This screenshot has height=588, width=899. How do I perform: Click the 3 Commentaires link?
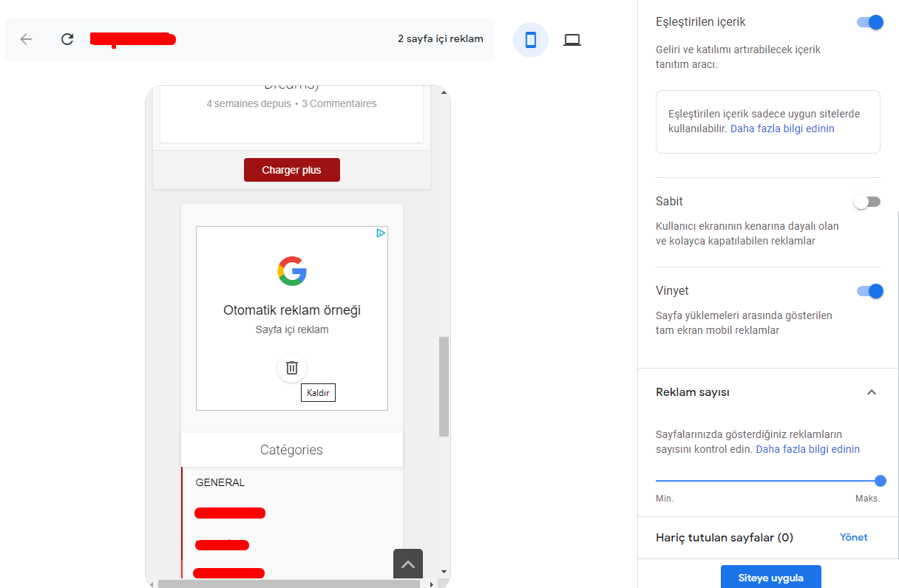(x=339, y=103)
